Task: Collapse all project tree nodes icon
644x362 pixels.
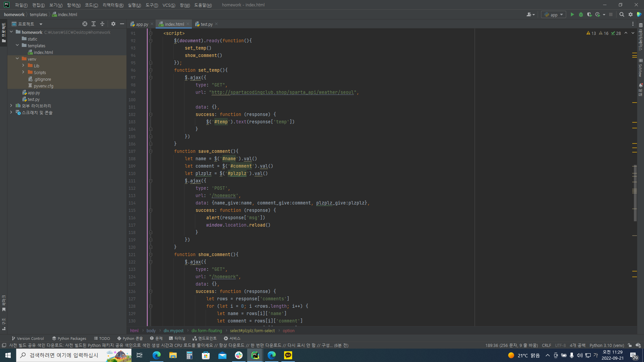Action: click(x=102, y=24)
